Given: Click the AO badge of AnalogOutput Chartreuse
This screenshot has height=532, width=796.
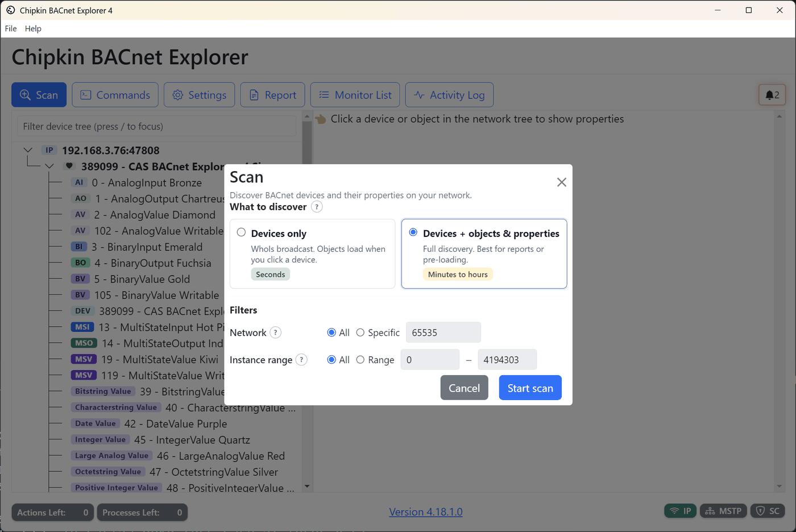Looking at the screenshot, I should coord(81,198).
